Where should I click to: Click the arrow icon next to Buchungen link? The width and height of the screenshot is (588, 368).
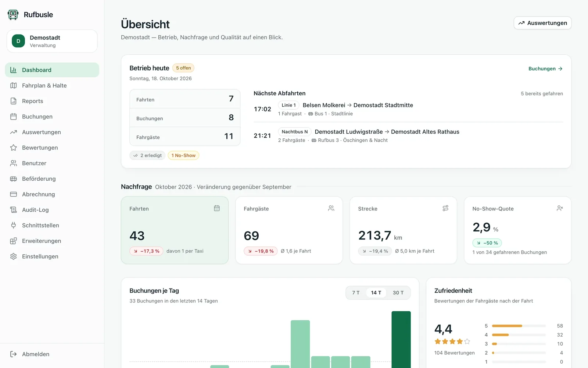click(x=560, y=69)
